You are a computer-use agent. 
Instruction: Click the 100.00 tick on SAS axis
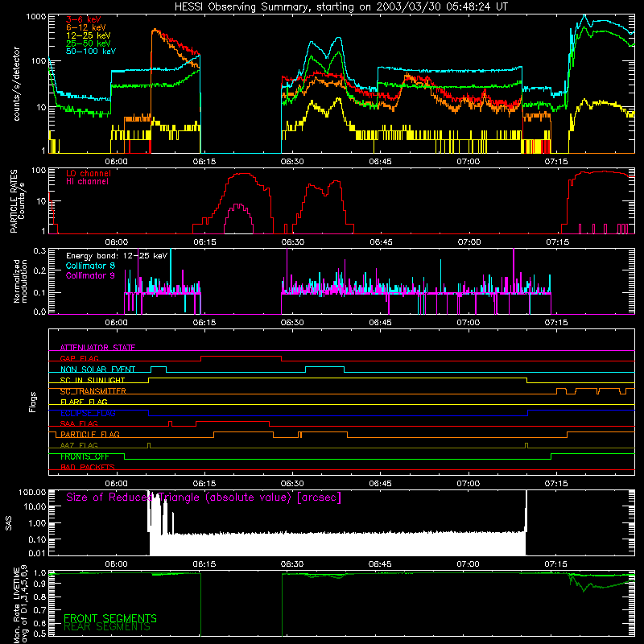tap(32, 493)
